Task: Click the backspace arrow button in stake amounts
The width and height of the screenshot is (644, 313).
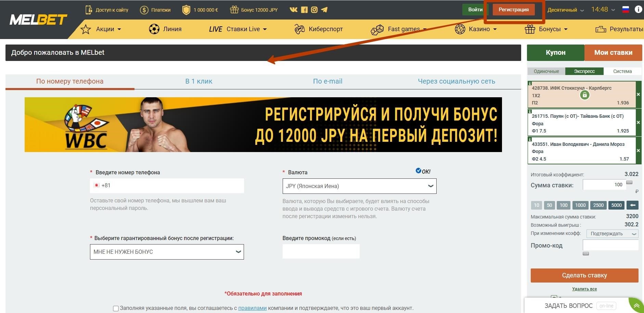Action: [632, 205]
